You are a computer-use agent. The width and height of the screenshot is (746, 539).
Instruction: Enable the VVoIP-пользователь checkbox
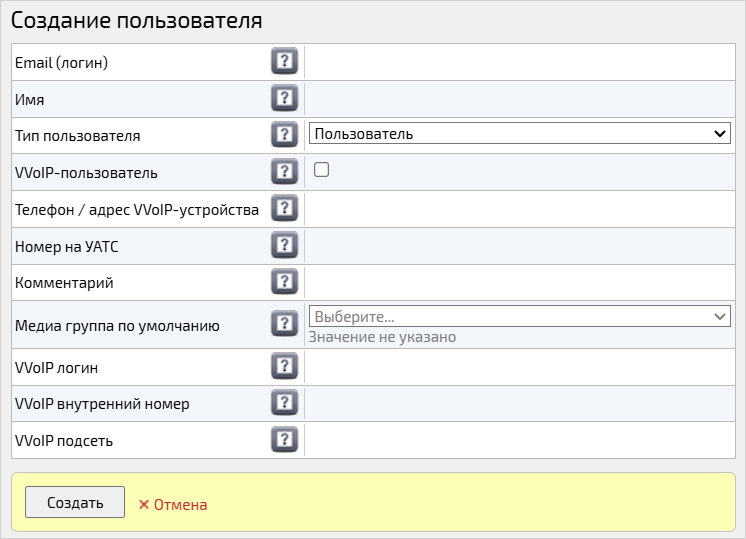[322, 170]
